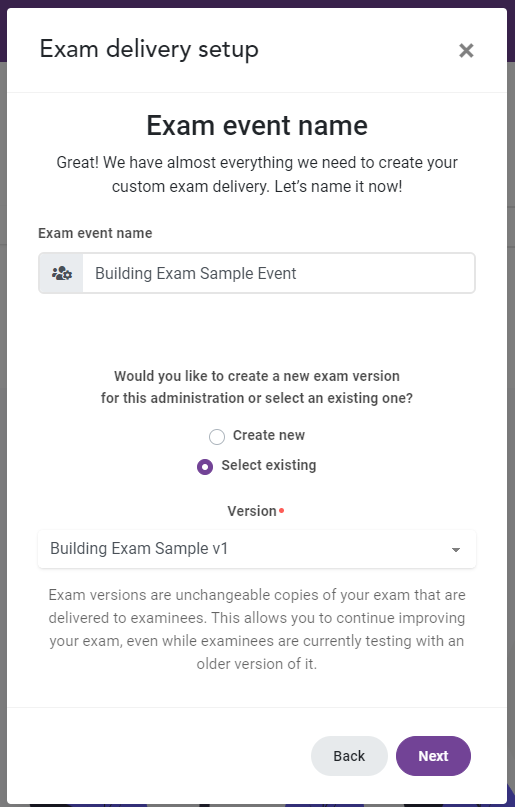Click the caret arrow of Version dropdown
The height and width of the screenshot is (807, 515).
pos(455,550)
